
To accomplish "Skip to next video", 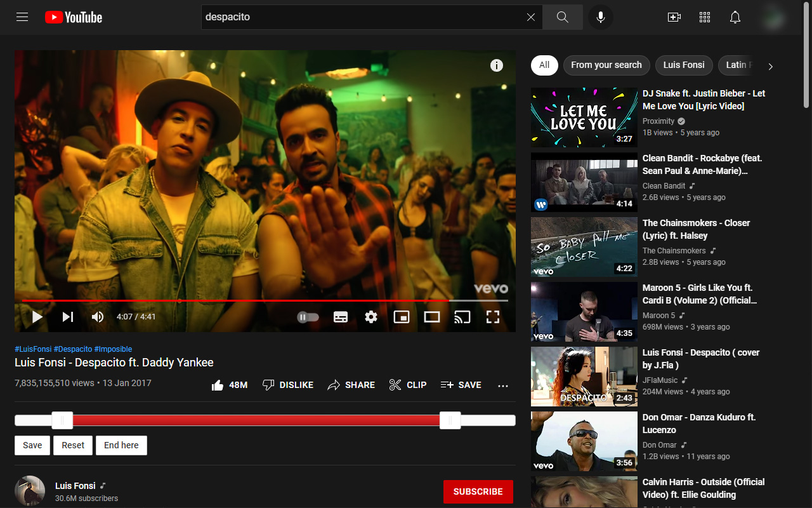I will [68, 316].
